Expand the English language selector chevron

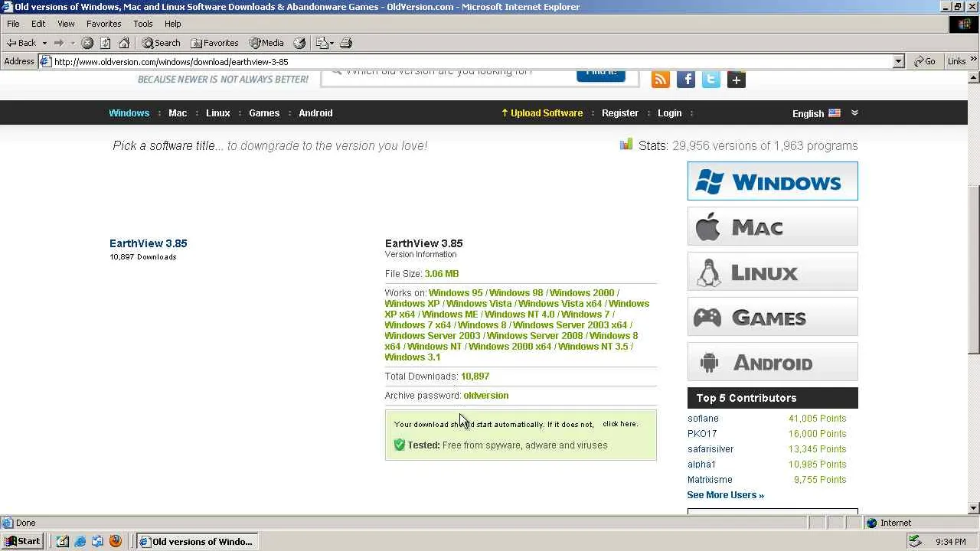854,113
